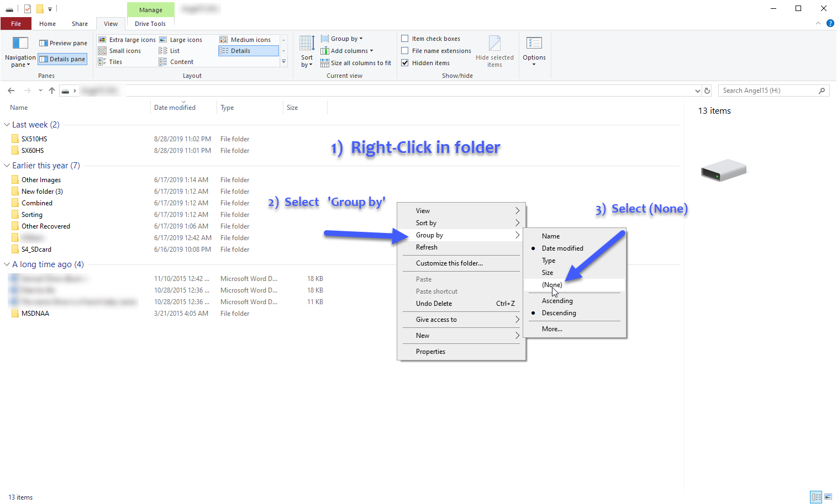
Task: Select Extra large icons layout
Action: click(127, 40)
